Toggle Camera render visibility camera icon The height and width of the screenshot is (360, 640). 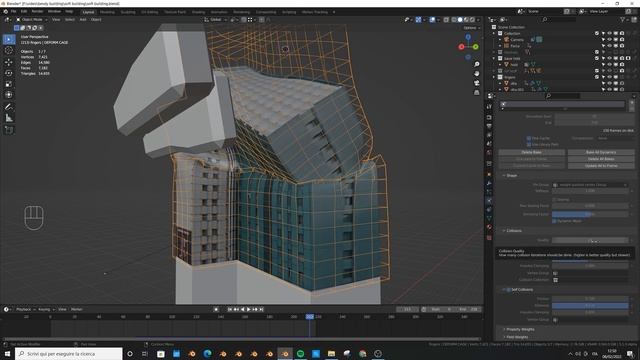click(x=622, y=40)
